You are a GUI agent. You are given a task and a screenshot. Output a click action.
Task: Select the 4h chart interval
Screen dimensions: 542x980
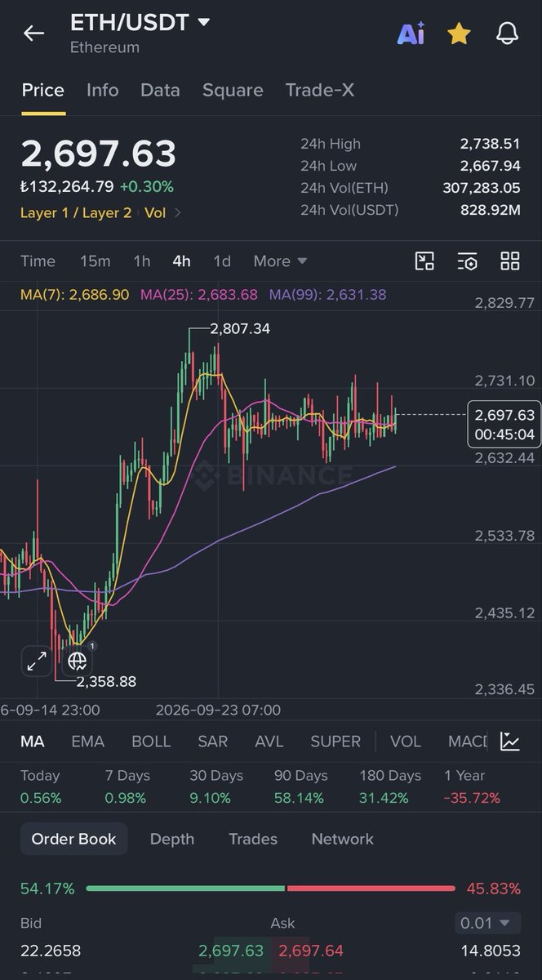point(181,261)
